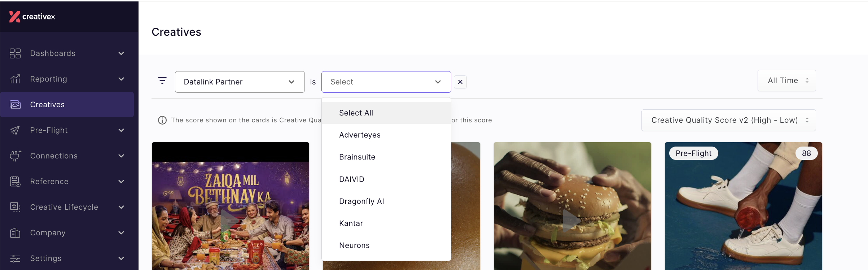Select Dragonfly AI from the partner list
Screen dimensions: 868x270
(x=386, y=201)
